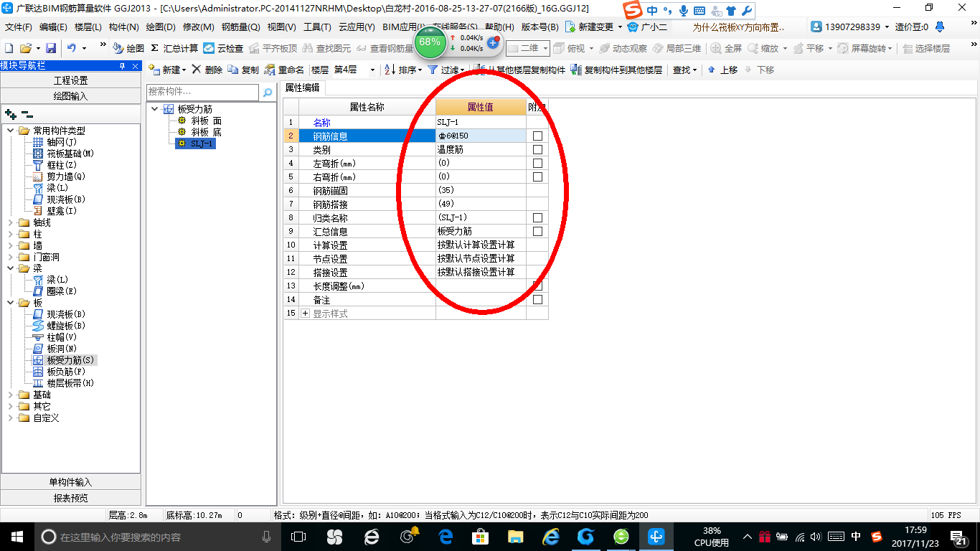Click the 删除 delete button

(x=207, y=70)
